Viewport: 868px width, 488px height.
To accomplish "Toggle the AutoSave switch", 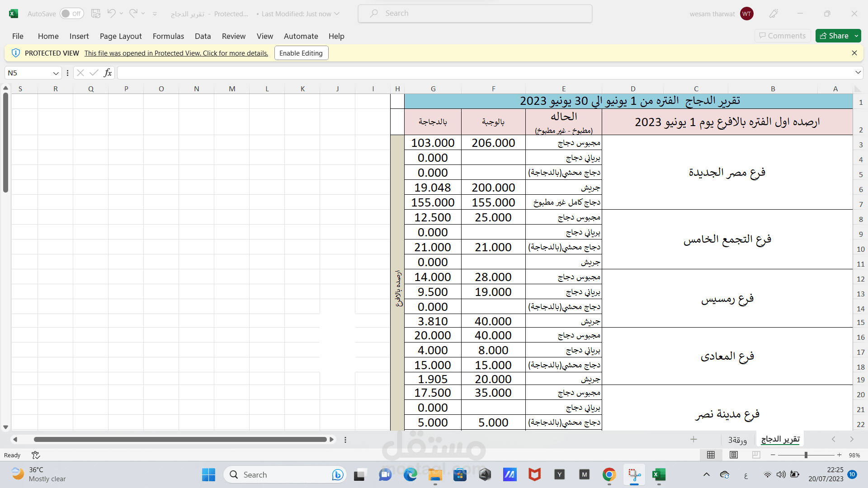I will point(71,14).
